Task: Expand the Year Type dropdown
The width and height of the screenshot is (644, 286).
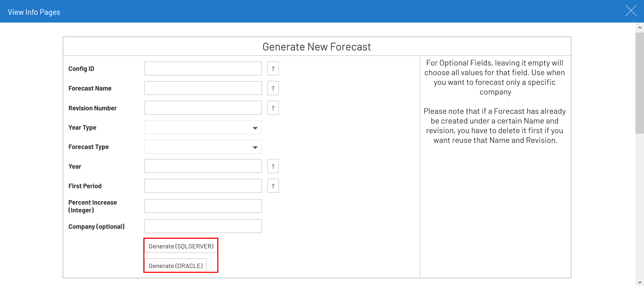Action: click(203, 128)
